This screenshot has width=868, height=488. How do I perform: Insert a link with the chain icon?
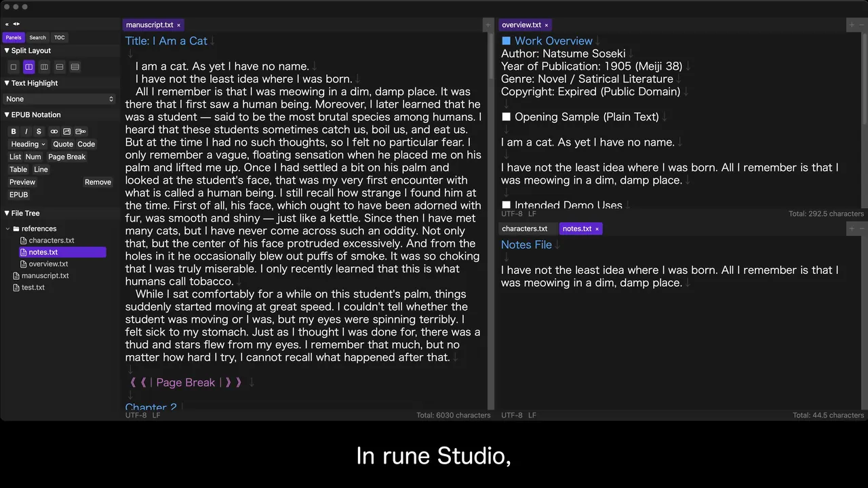54,131
